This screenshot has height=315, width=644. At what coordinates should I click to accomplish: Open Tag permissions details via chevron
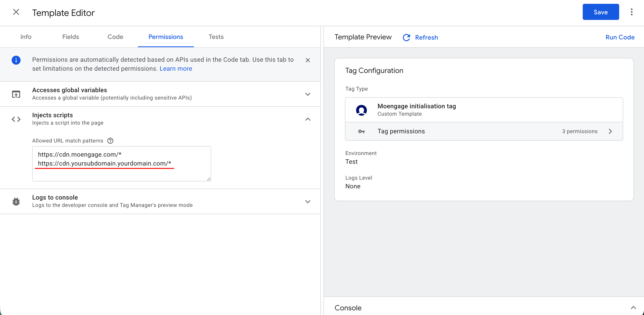610,132
